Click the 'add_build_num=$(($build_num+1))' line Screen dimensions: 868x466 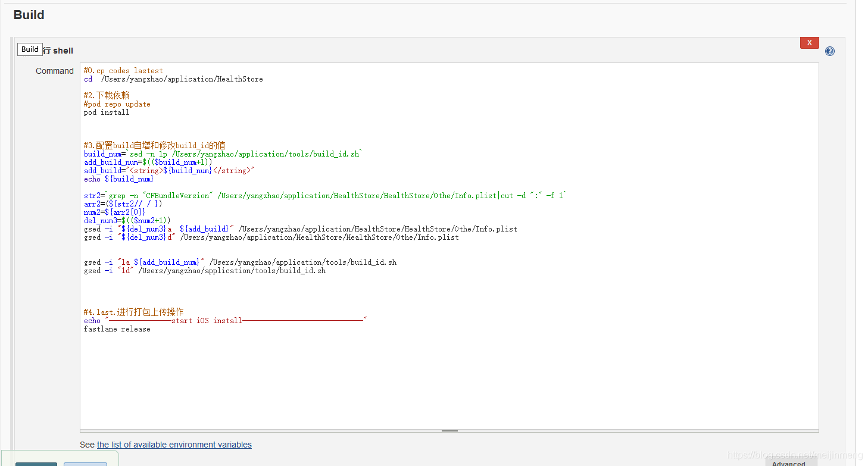click(x=148, y=162)
